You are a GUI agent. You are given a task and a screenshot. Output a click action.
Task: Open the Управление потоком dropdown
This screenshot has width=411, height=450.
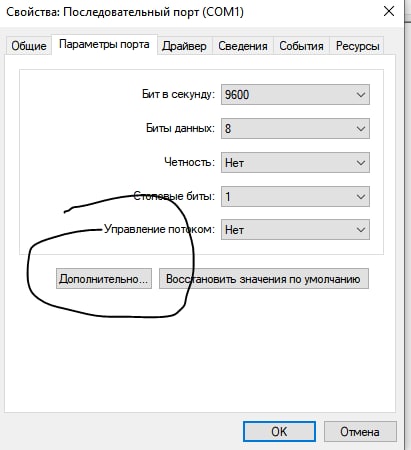coord(295,230)
